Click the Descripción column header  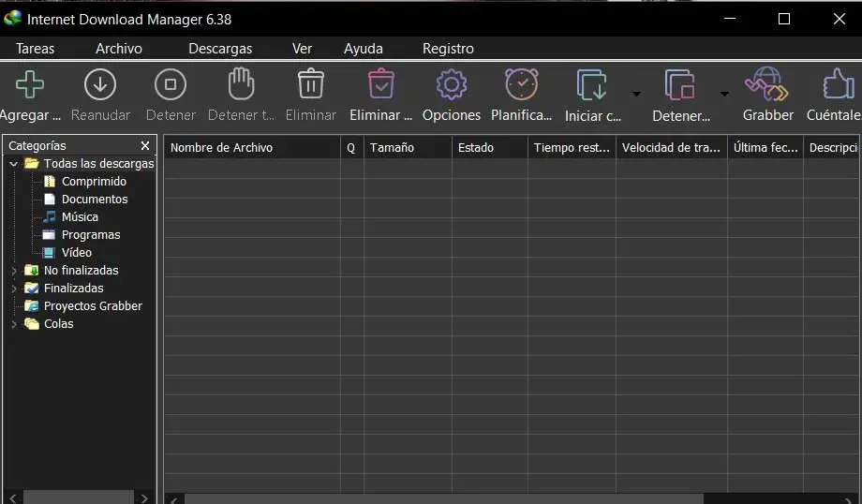[832, 147]
